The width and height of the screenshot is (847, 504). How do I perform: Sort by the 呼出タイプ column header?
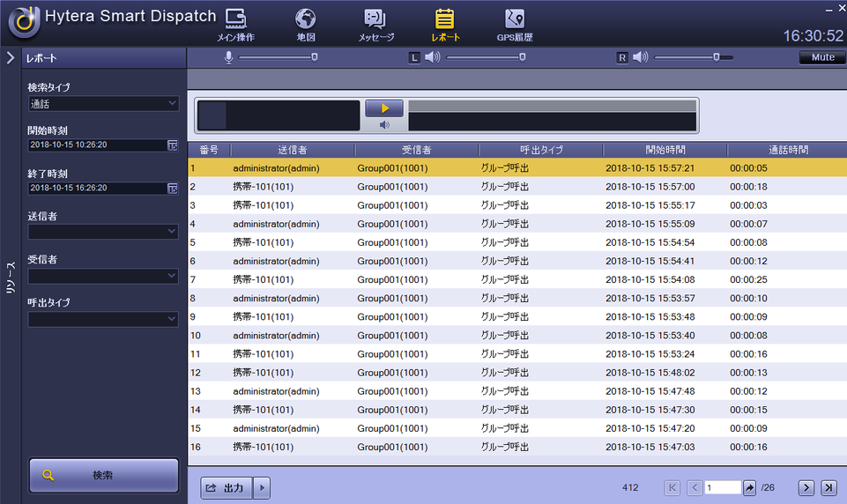click(x=540, y=150)
